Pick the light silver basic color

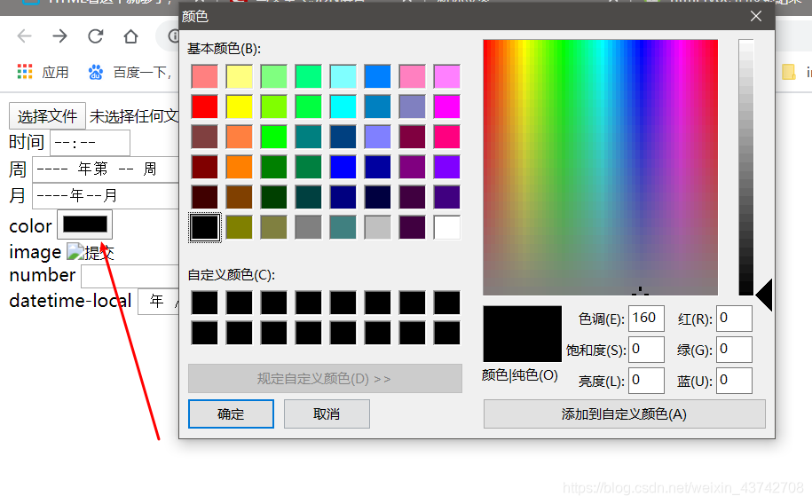[377, 227]
